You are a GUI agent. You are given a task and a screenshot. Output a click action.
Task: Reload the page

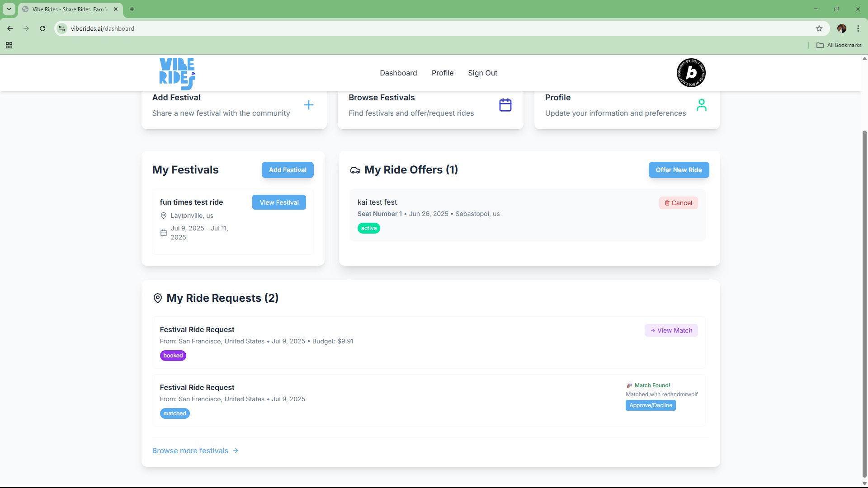click(42, 28)
